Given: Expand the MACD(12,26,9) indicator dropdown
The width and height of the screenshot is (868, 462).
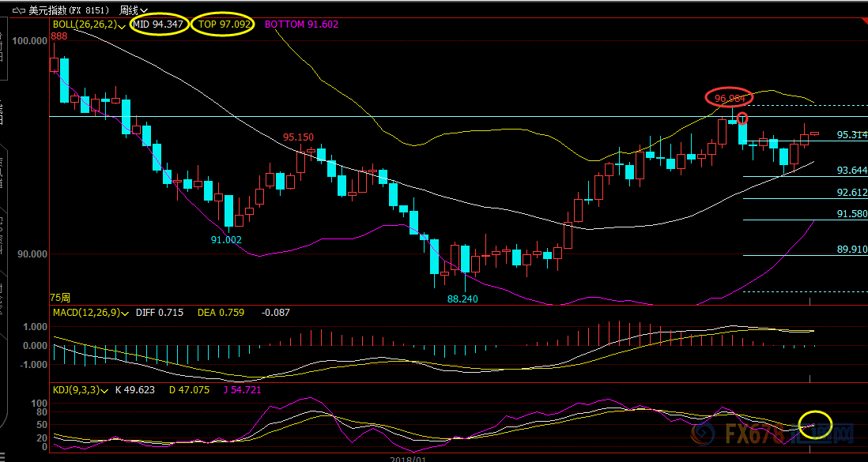Looking at the screenshot, I should (125, 314).
